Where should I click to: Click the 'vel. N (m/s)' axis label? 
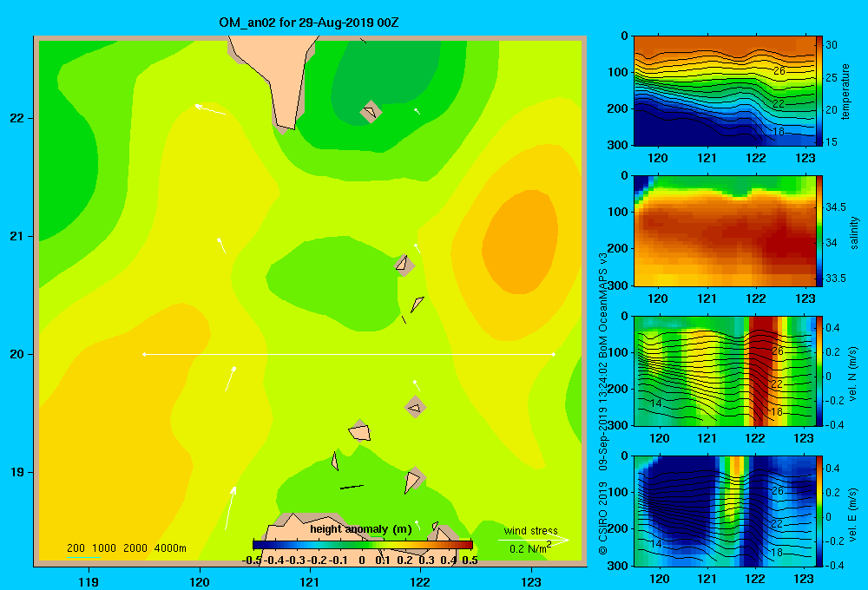coord(853,374)
